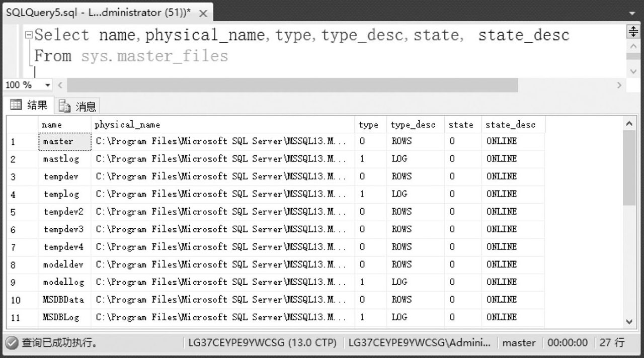The image size is (644, 358).
Task: Click state_desc ONLINE in templog row
Action: pos(513,195)
